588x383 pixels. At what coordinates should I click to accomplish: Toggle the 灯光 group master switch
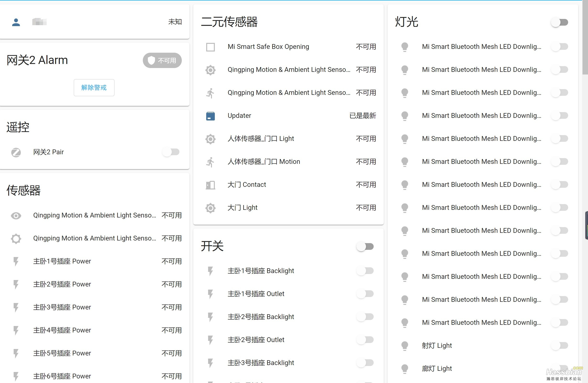560,23
